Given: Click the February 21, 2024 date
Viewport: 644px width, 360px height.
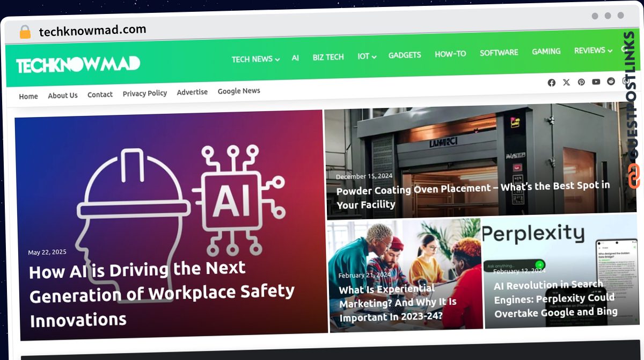Looking at the screenshot, I should pyautogui.click(x=364, y=275).
